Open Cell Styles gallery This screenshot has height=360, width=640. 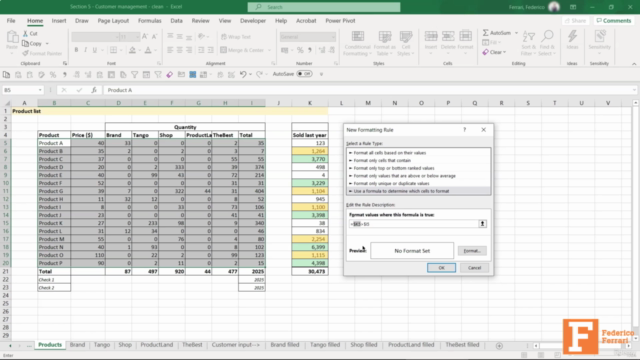(406, 43)
